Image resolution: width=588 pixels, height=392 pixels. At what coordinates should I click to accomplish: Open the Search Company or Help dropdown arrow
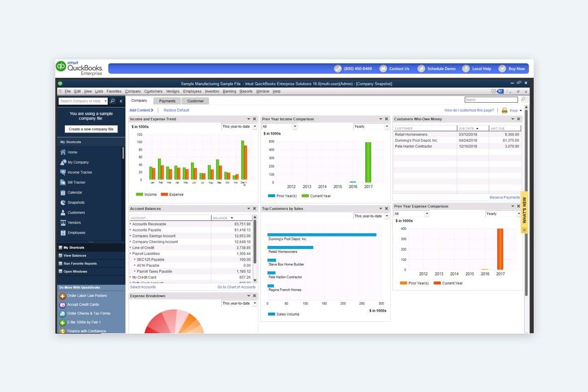tap(106, 101)
